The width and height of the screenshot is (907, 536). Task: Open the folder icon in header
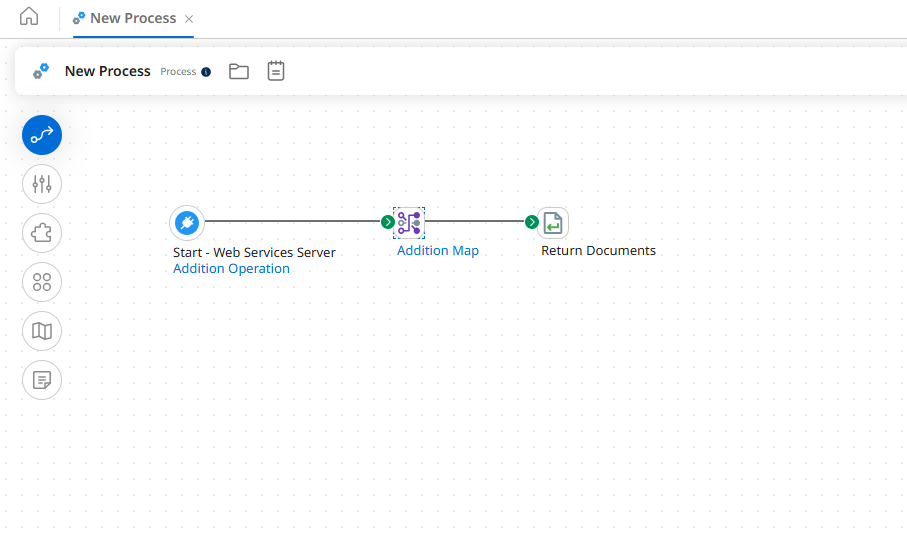(238, 71)
